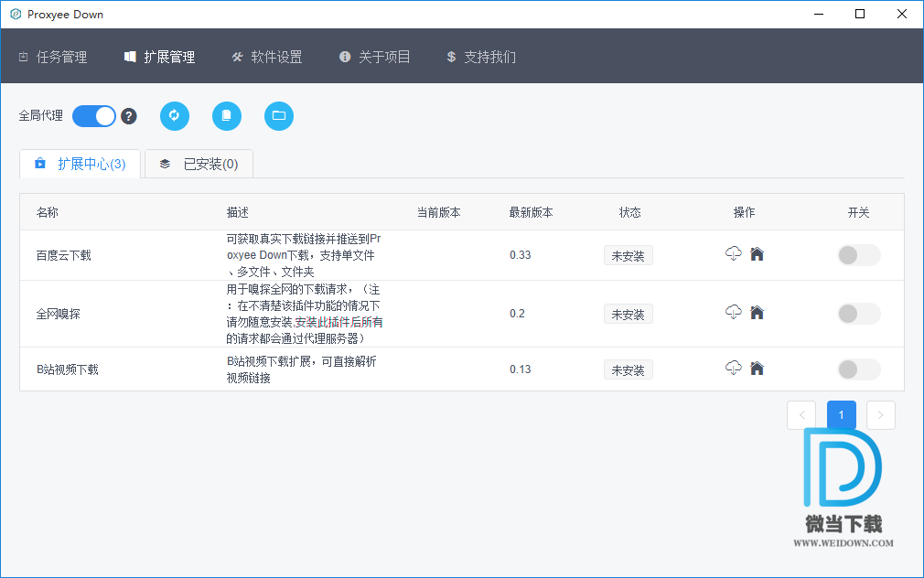Install 全网嗅探 via cloud download icon
Viewport: 924px width, 578px height.
(733, 312)
